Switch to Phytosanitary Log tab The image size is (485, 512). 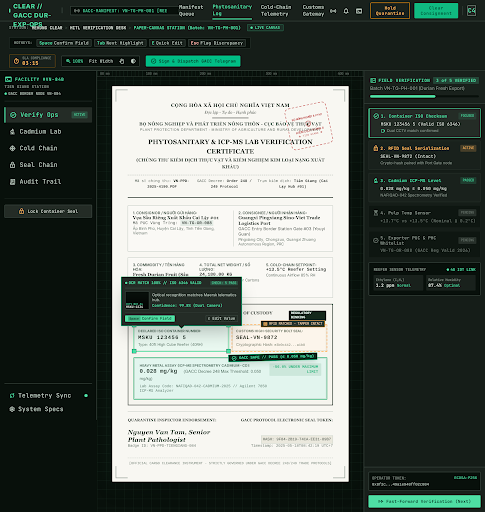[232, 10]
